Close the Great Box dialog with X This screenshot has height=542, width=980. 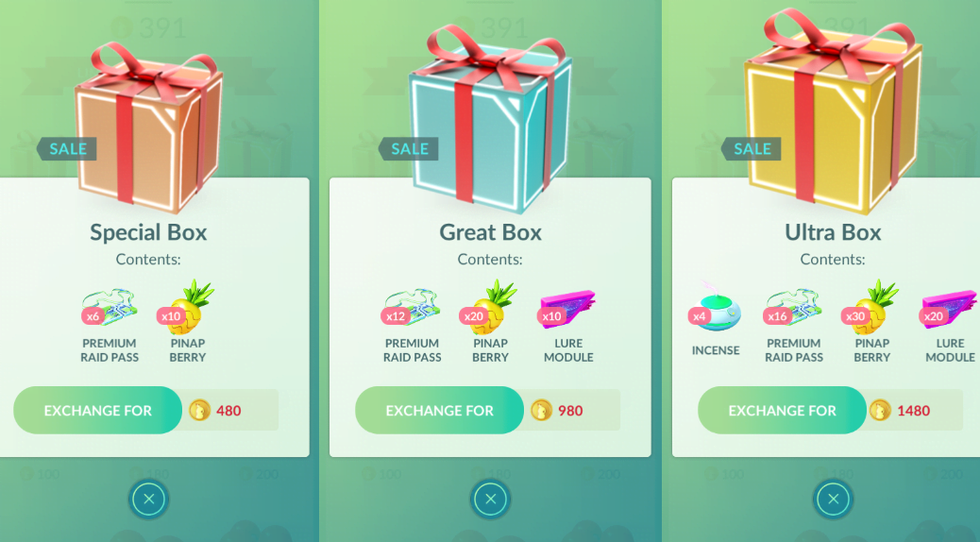[491, 499]
